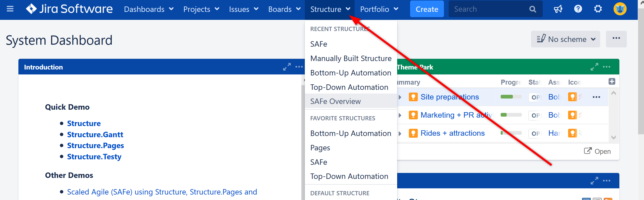Open the hamburger sidebar menu

click(10, 9)
